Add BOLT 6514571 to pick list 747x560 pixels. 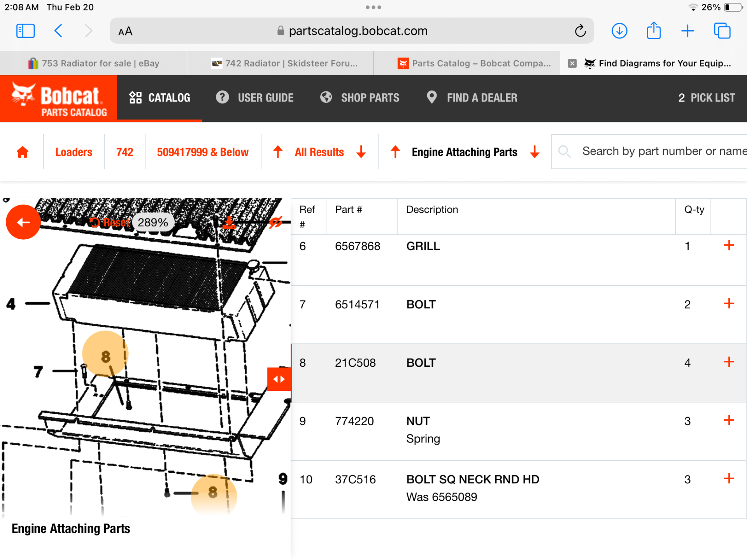click(x=729, y=304)
